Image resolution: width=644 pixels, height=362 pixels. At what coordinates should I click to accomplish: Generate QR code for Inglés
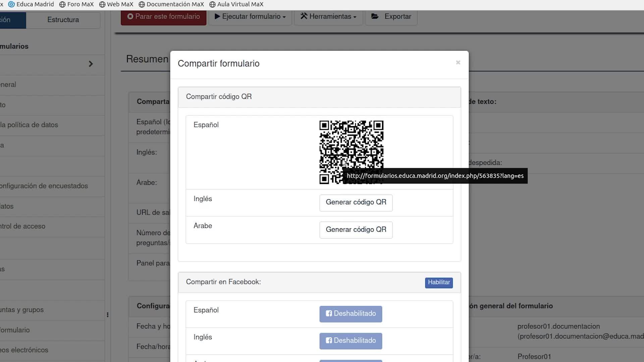pyautogui.click(x=356, y=202)
